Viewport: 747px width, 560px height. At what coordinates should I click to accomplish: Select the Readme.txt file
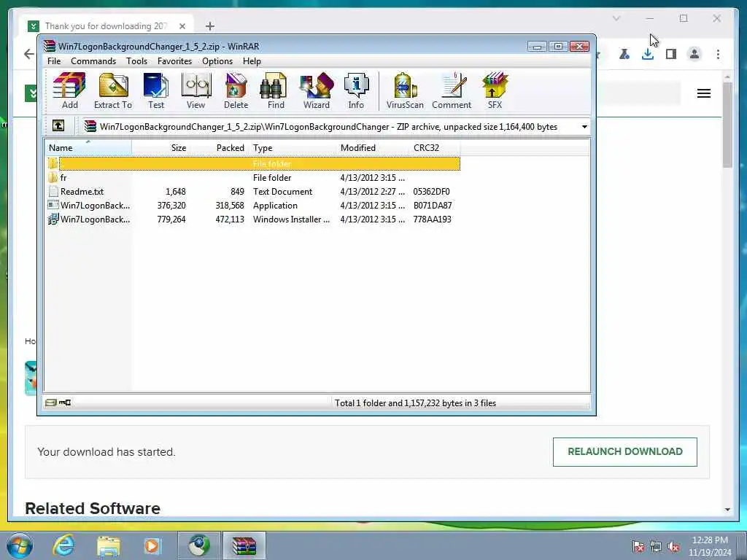(x=253, y=192)
